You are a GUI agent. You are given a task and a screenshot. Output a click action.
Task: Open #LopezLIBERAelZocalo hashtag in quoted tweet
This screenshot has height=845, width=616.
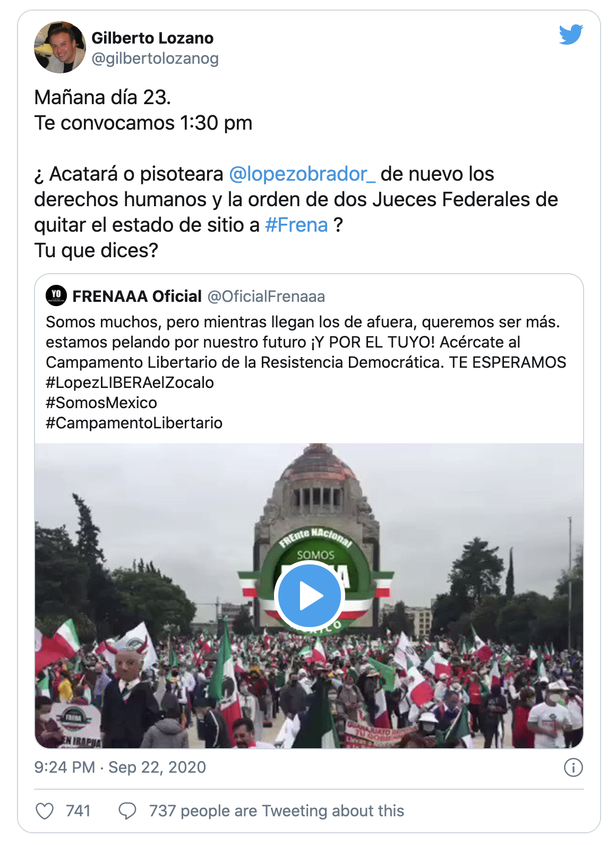pyautogui.click(x=130, y=383)
